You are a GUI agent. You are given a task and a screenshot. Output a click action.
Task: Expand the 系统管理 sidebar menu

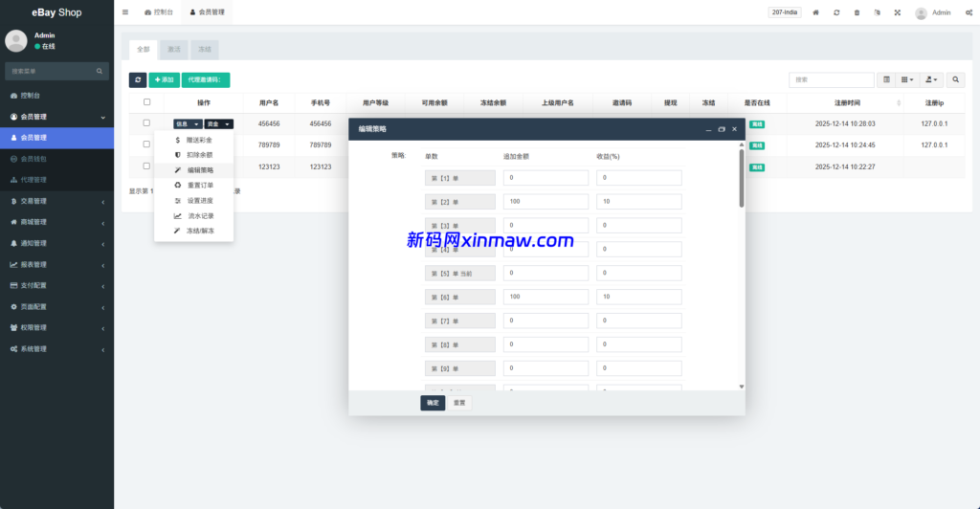tap(56, 349)
